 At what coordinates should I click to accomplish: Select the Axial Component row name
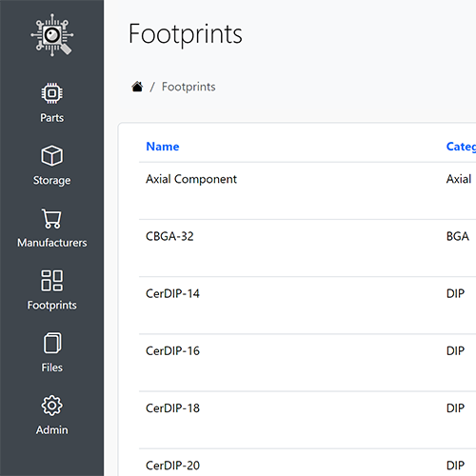point(191,179)
